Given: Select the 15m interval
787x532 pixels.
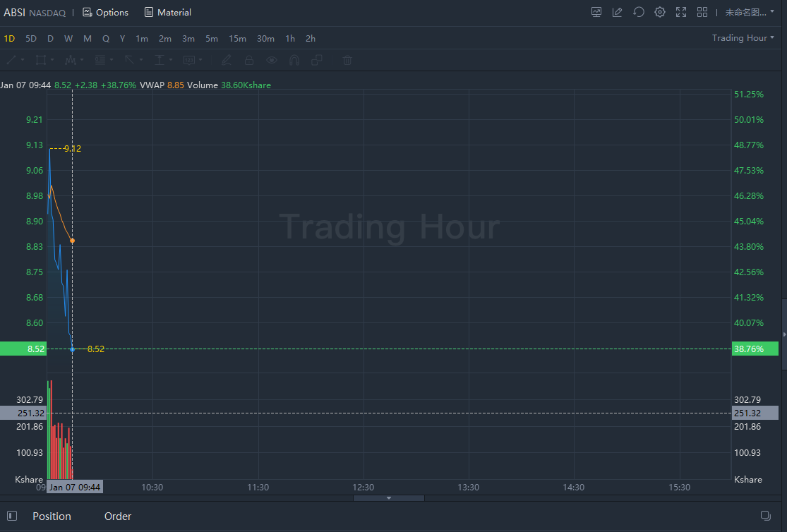Looking at the screenshot, I should pos(237,39).
